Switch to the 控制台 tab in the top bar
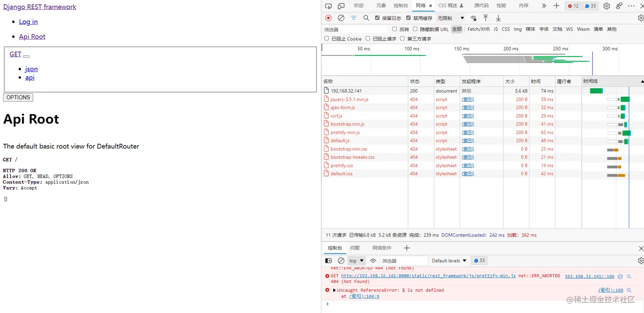This screenshot has width=644, height=313. coord(401,6)
